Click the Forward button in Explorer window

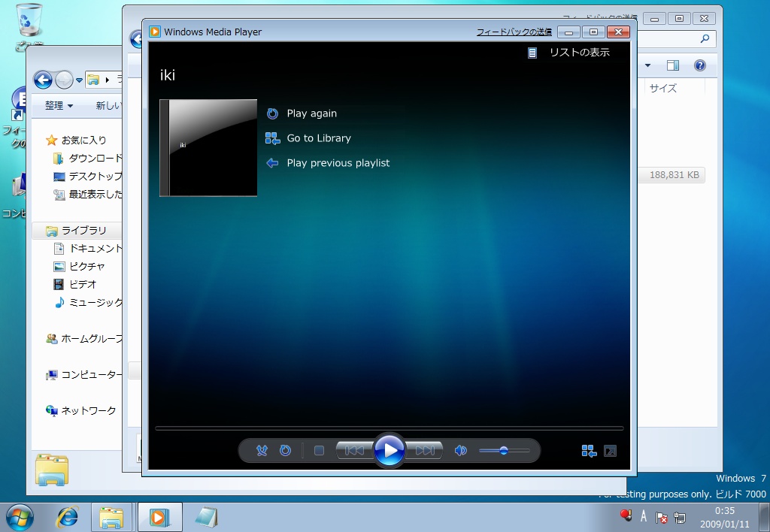tap(64, 80)
